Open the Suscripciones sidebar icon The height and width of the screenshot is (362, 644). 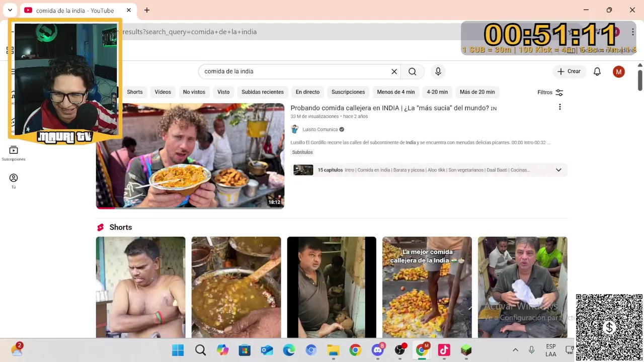pos(14,153)
